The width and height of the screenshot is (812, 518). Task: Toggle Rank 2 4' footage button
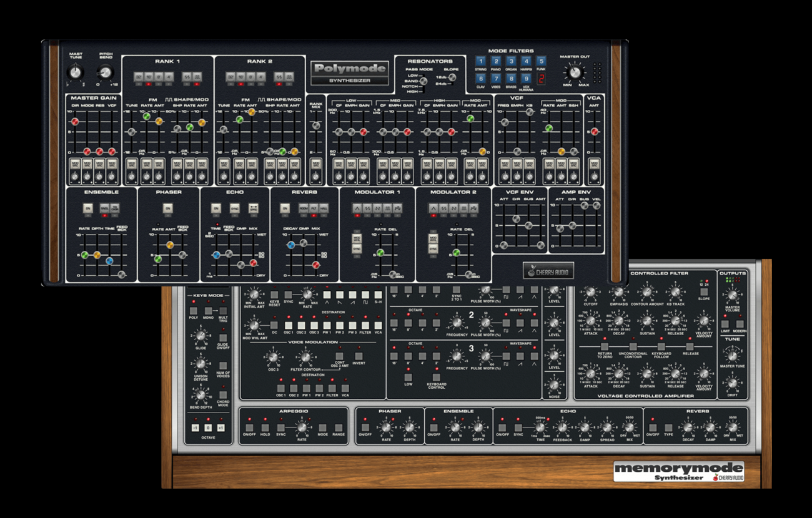coord(260,76)
